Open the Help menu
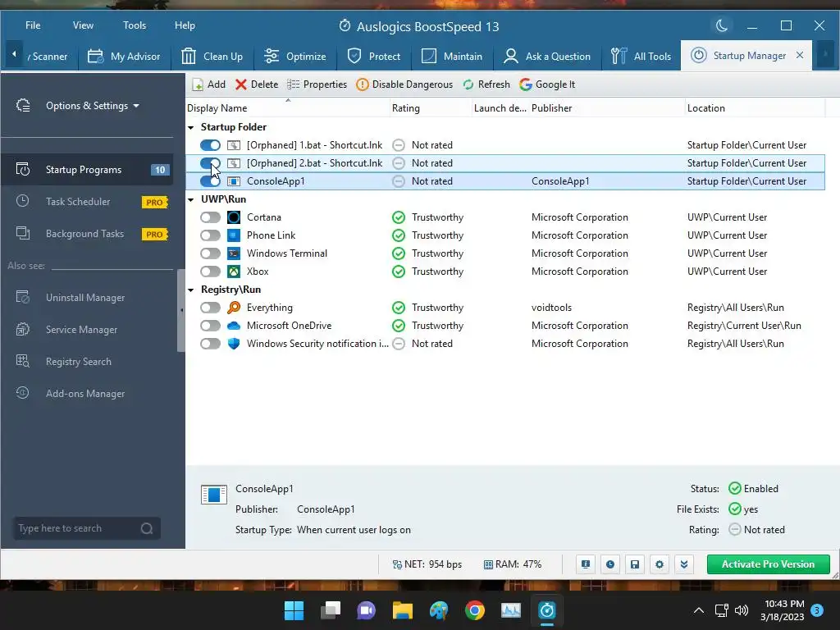 [x=185, y=25]
